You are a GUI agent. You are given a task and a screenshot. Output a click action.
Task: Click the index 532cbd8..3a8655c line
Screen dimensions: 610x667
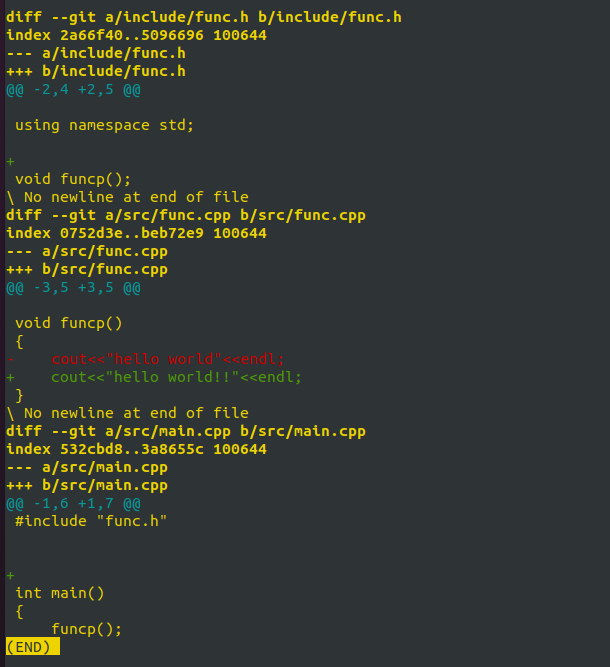(x=137, y=449)
